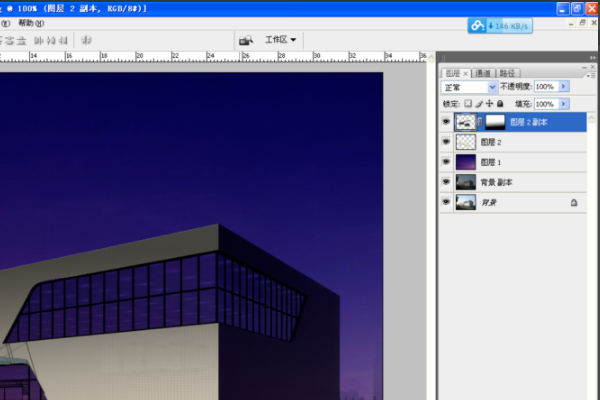Select the 图层 2 副本 layer mask thumbnail

click(495, 122)
